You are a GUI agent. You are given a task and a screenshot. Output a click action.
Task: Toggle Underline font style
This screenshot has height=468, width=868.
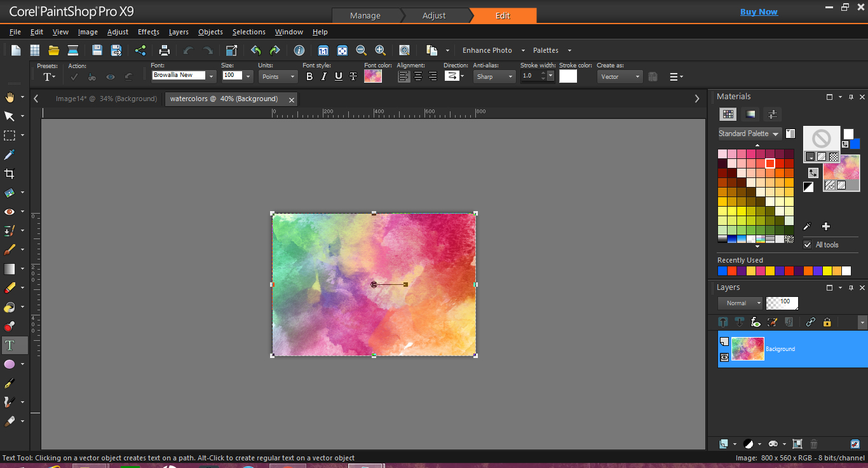[x=339, y=76]
